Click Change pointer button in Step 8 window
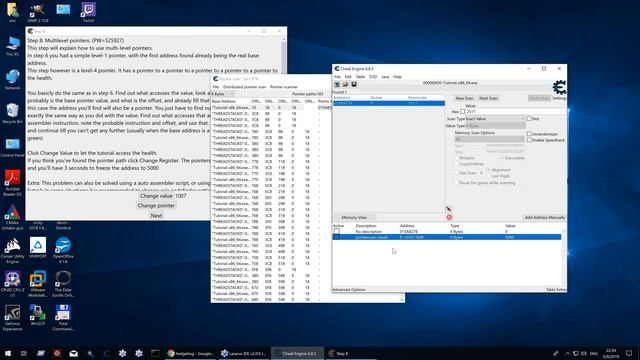Screen dimensions: 640x360 click(156, 205)
